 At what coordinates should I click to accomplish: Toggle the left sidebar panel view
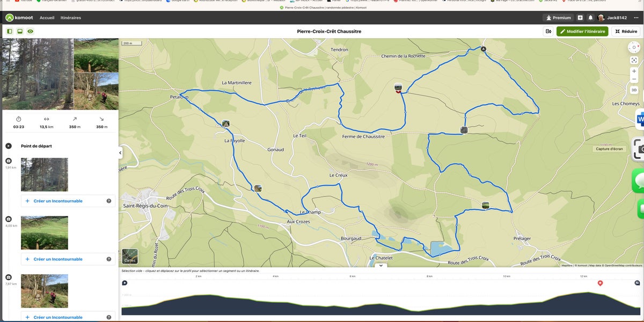(x=10, y=32)
